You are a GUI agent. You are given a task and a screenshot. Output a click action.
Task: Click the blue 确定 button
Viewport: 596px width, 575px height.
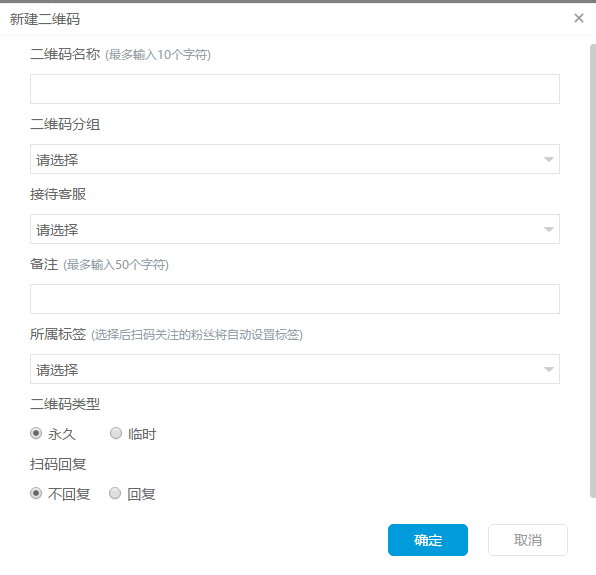(x=428, y=540)
